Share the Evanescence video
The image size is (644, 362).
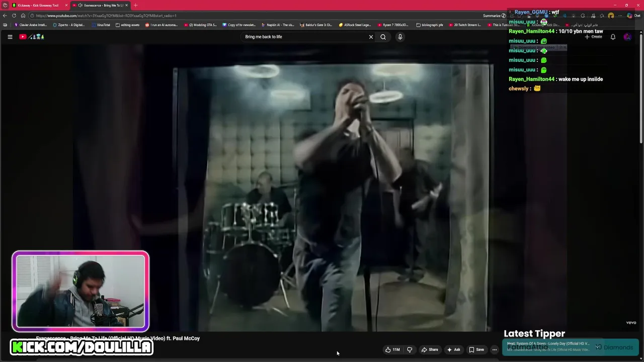(430, 349)
